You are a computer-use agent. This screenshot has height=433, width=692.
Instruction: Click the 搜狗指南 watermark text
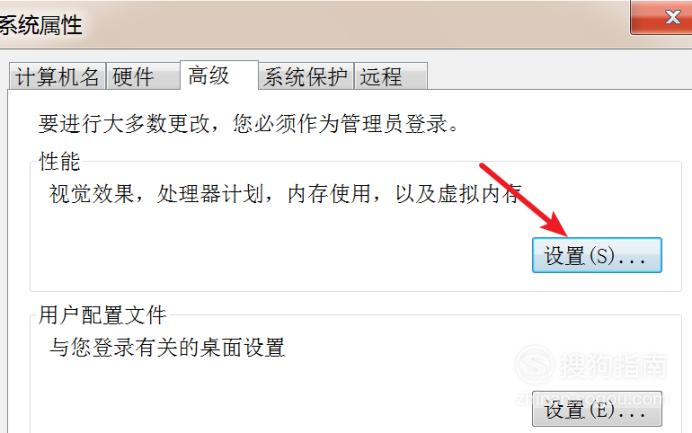pyautogui.click(x=614, y=365)
